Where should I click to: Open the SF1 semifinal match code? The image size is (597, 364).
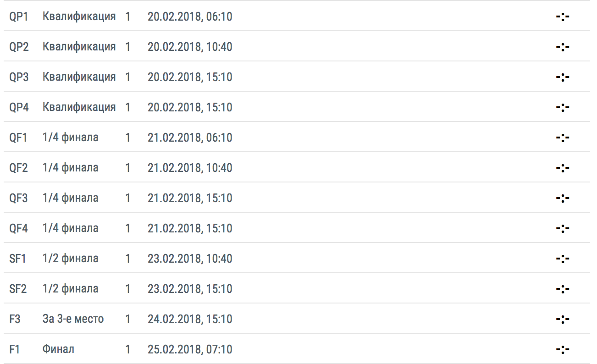pos(17,259)
